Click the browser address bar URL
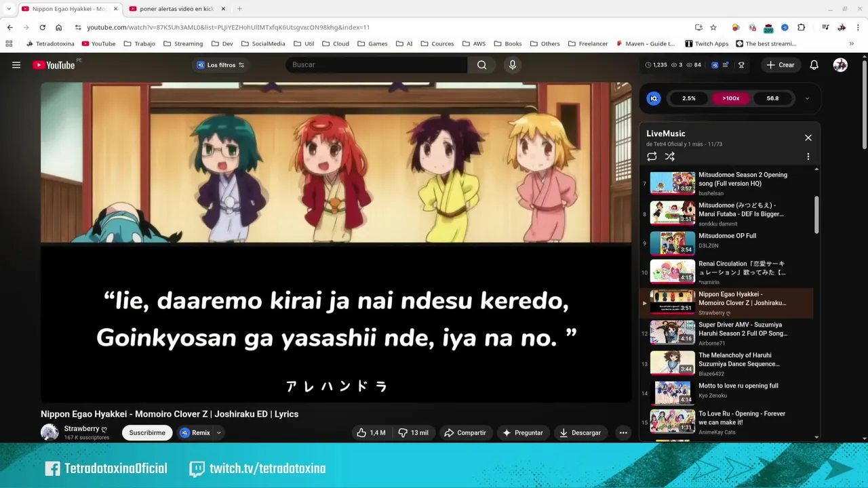Screen dimensions: 868x488 (228, 27)
